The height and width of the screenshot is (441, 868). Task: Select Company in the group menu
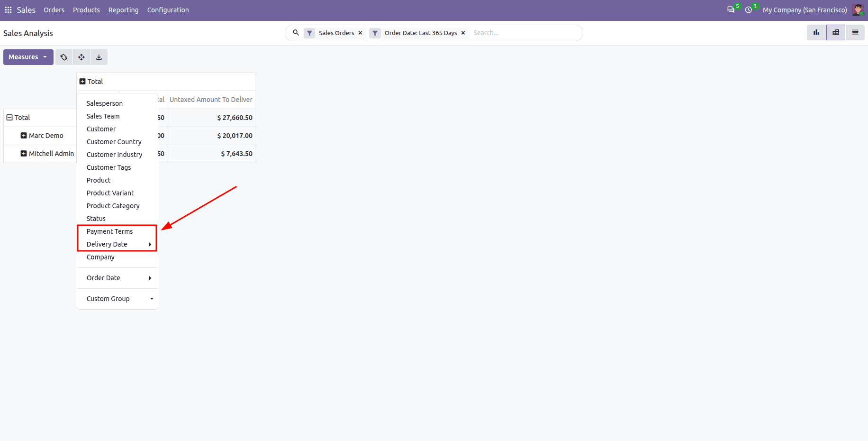pos(118,257)
